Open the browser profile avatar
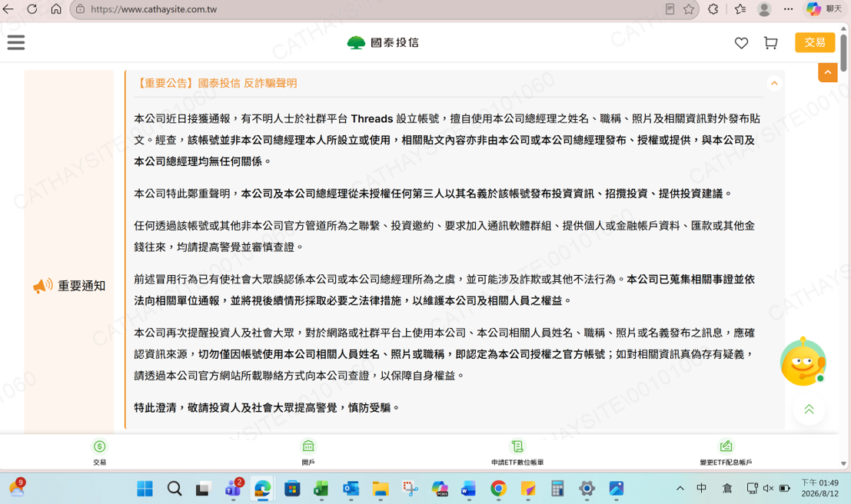This screenshot has width=851, height=504. pyautogui.click(x=764, y=9)
